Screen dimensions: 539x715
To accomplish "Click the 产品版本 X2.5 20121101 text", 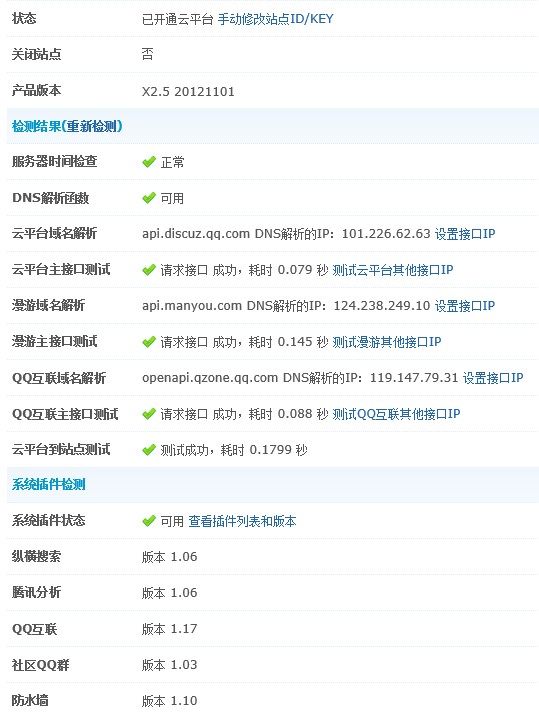I will click(x=188, y=92).
